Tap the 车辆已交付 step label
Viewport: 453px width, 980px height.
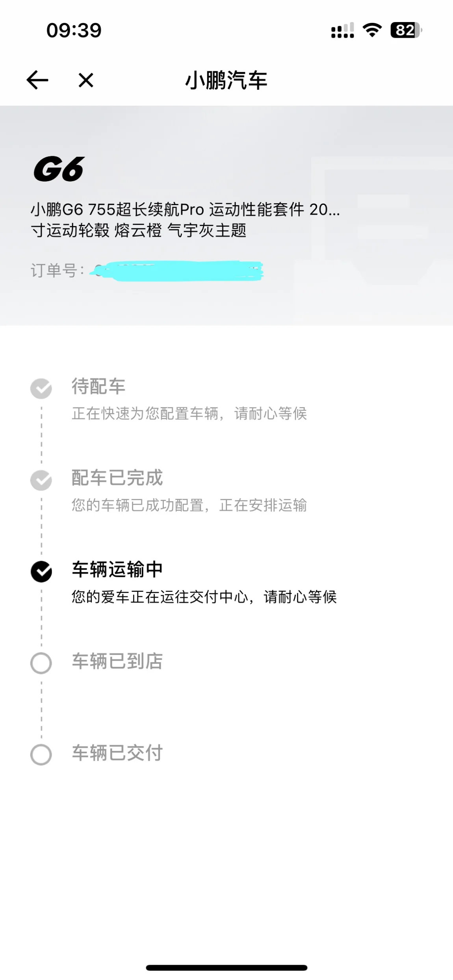click(117, 753)
